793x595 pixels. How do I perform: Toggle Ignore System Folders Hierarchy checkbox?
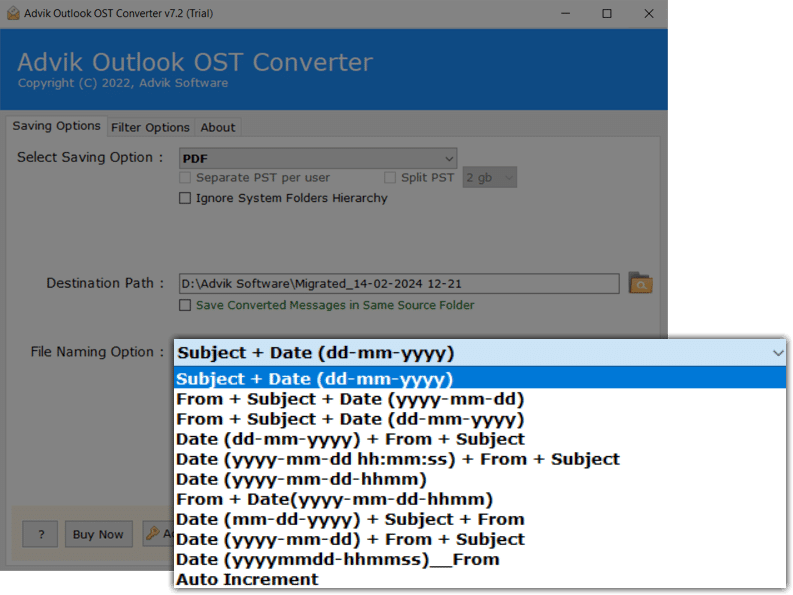coord(185,198)
